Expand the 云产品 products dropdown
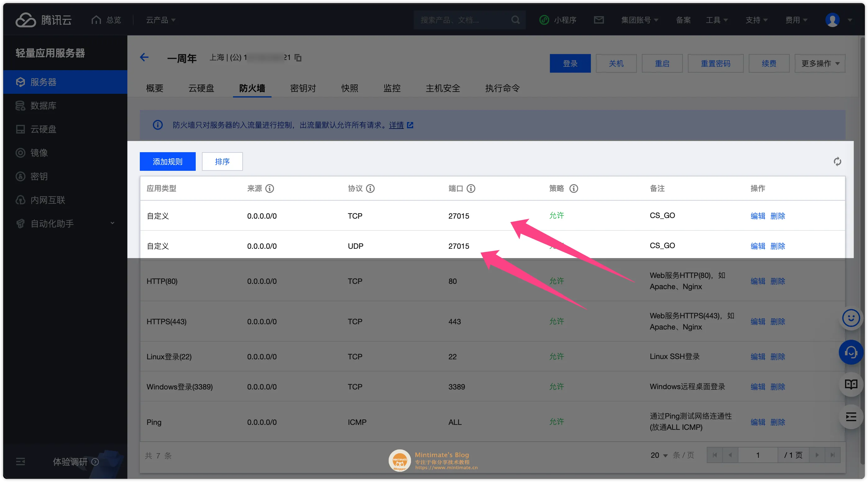This screenshot has width=868, height=482. point(161,20)
